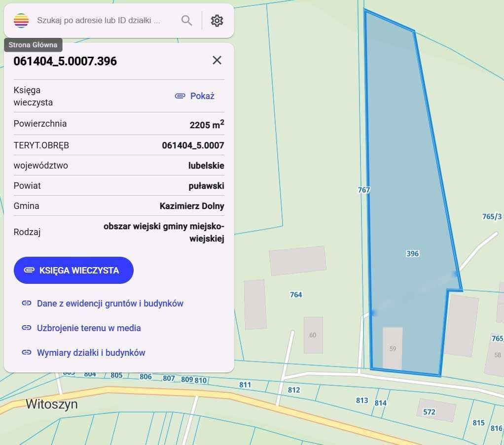504x445 pixels.
Task: Click parcel 764 on the map
Action: click(x=296, y=295)
